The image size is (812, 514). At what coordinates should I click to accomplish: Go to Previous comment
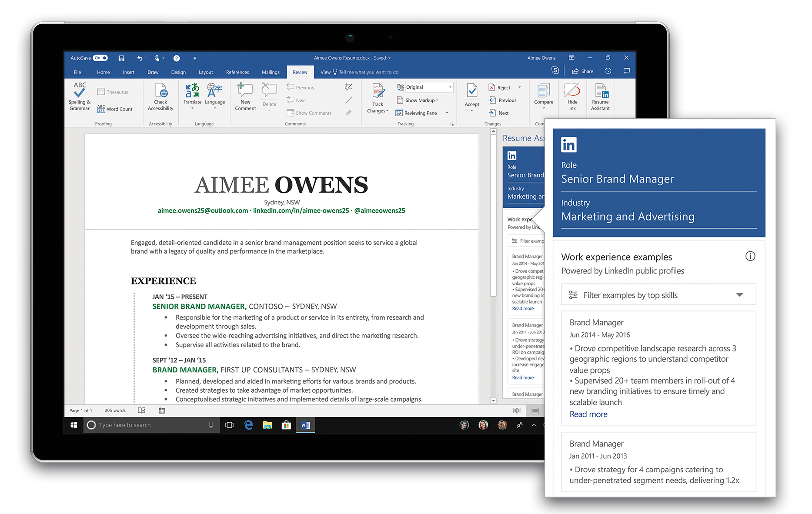coord(300,87)
